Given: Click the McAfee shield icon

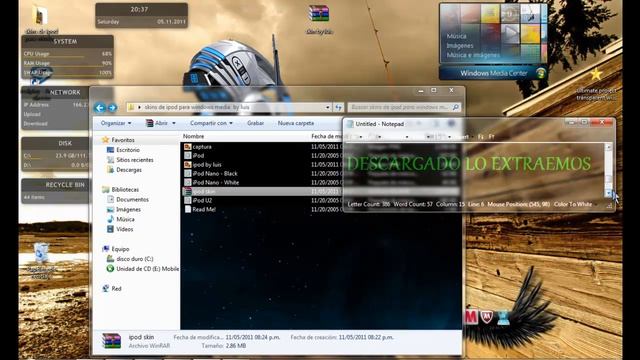Looking at the screenshot, I should tap(487, 317).
